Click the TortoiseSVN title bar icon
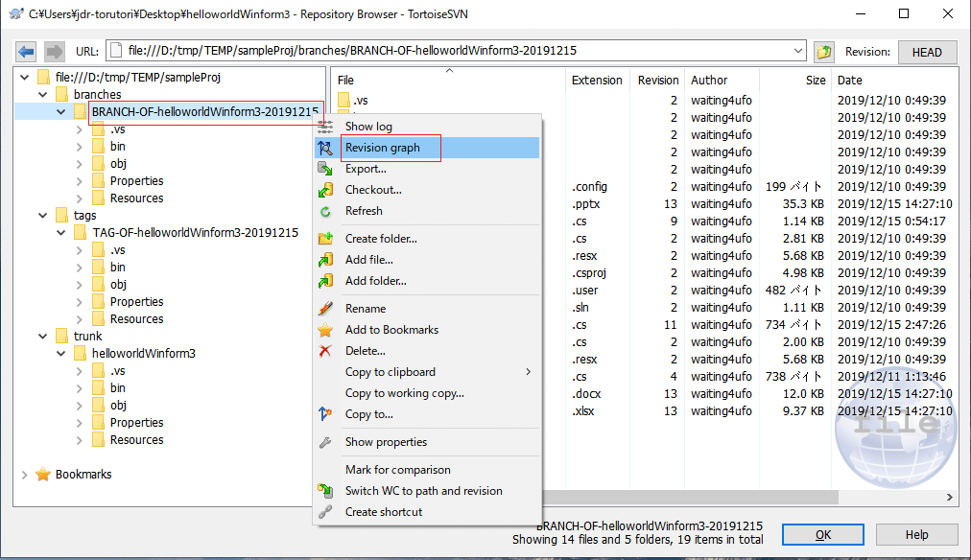The image size is (971, 560). 15,13
